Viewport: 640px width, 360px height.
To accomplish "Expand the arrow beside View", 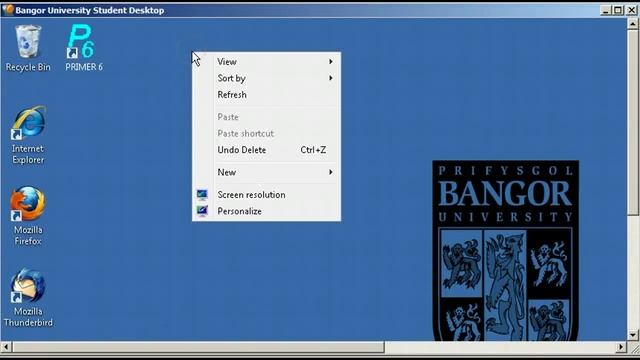I will (x=331, y=62).
